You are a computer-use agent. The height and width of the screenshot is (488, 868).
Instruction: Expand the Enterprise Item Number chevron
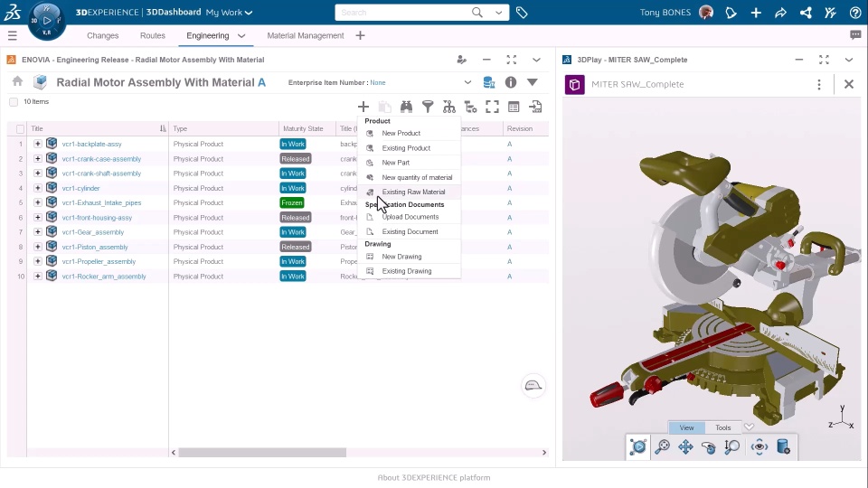point(467,82)
